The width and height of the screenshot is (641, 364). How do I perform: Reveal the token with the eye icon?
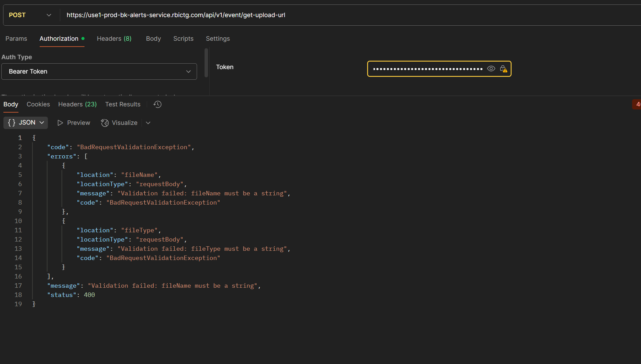coord(491,69)
